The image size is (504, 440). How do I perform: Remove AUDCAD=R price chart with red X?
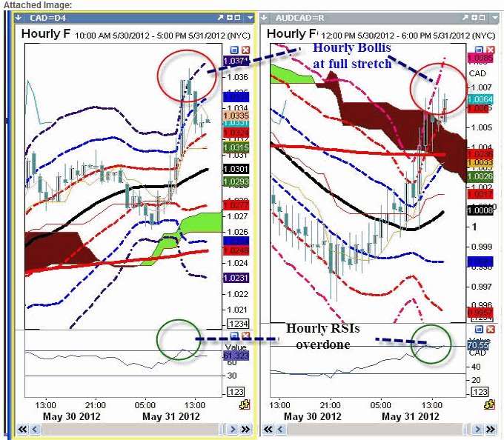pos(491,50)
